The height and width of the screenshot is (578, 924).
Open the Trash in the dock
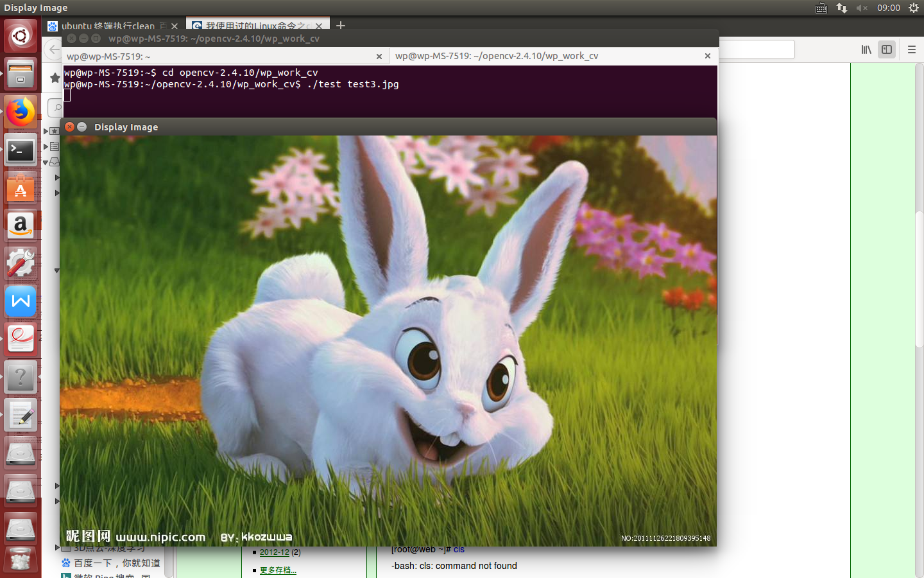click(x=21, y=560)
